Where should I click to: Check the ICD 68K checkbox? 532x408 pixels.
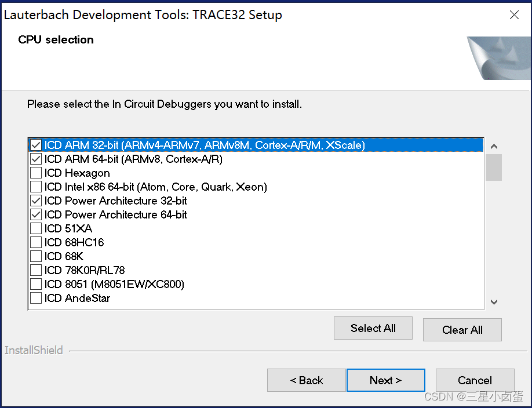[x=36, y=256]
